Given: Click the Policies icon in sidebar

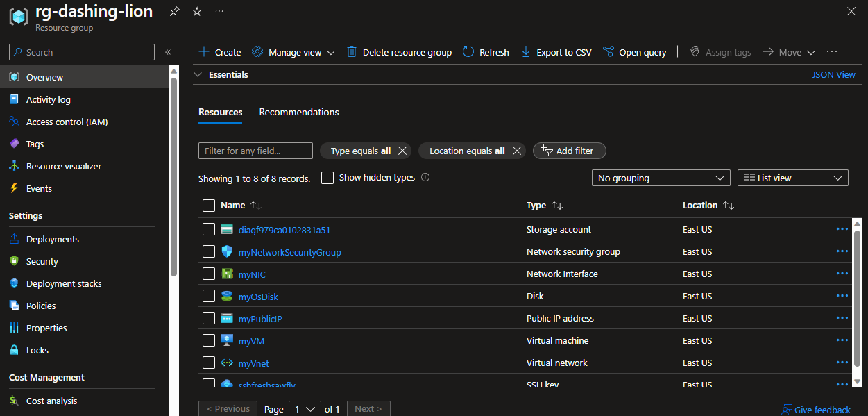Looking at the screenshot, I should [14, 306].
